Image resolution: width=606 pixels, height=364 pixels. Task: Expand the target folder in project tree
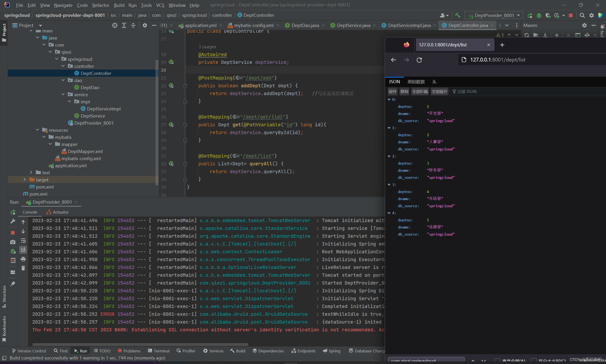(x=25, y=180)
